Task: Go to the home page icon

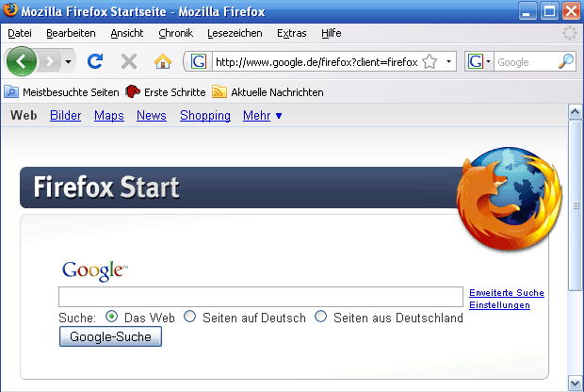Action: click(x=163, y=61)
